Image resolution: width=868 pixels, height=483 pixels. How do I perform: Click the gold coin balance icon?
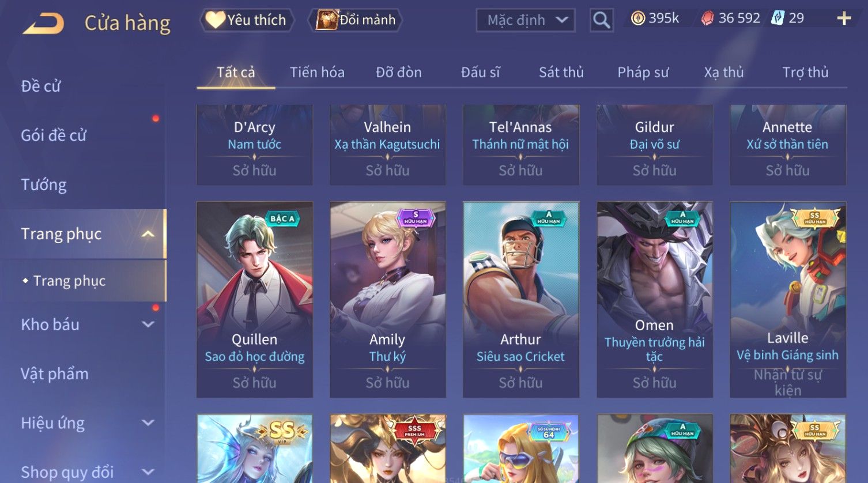[x=637, y=18]
